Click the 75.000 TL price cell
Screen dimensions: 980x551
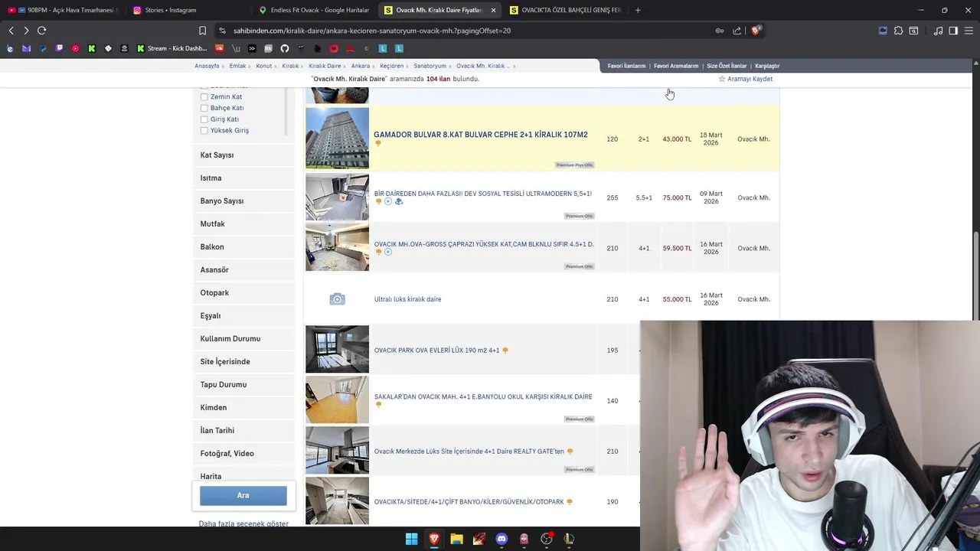click(677, 197)
